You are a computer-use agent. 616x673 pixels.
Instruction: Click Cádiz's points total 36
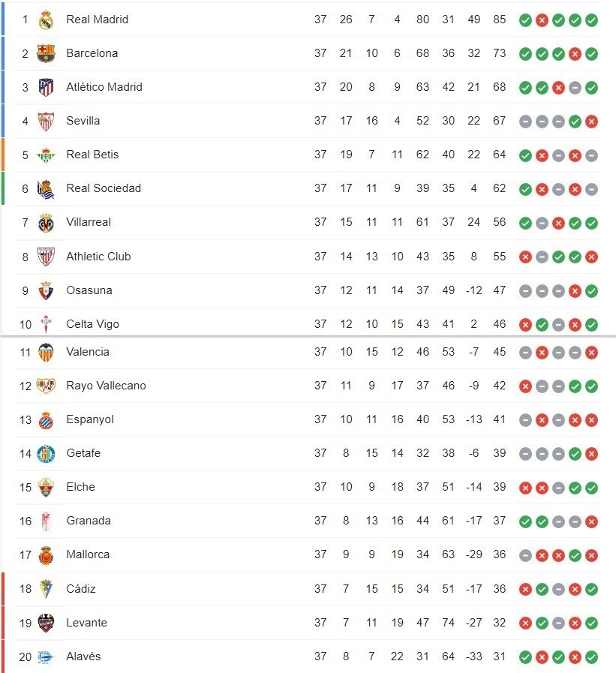click(500, 589)
